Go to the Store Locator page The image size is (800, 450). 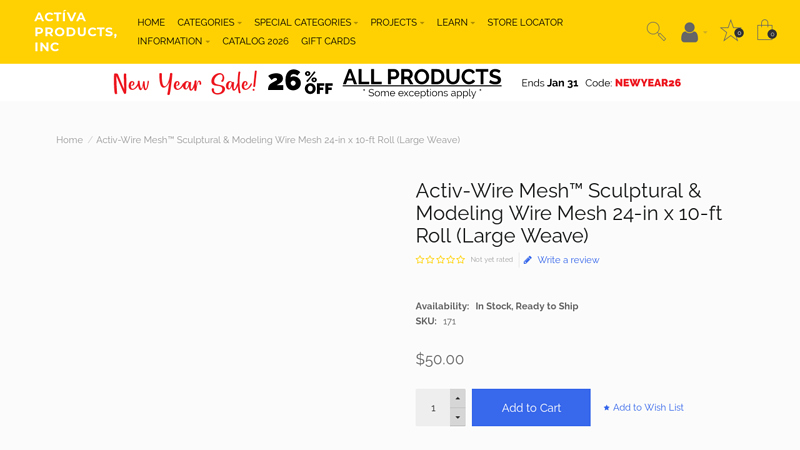coord(525,22)
